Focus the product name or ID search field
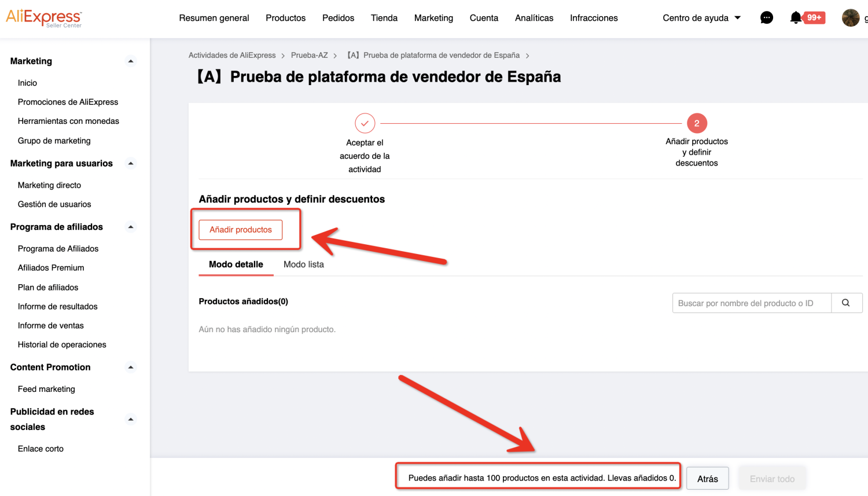The width and height of the screenshot is (868, 496). (x=752, y=303)
